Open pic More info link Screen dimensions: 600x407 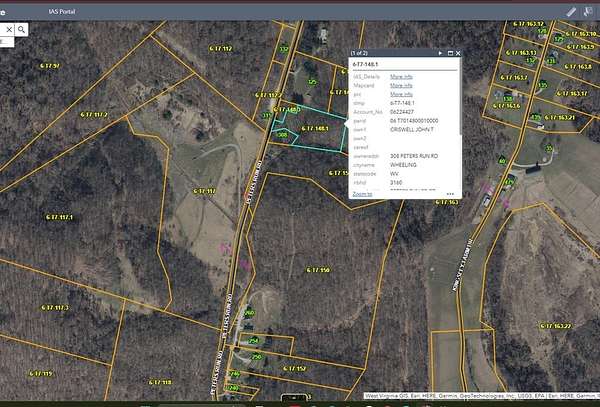pyautogui.click(x=401, y=94)
